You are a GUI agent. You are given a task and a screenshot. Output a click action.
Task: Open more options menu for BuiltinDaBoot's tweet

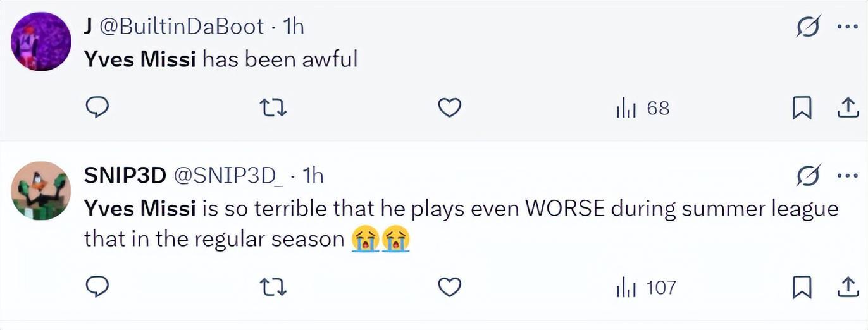[x=847, y=27]
